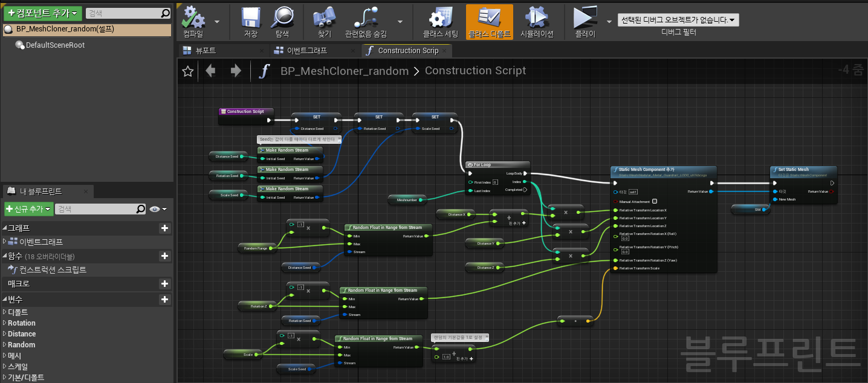Image resolution: width=868 pixels, height=383 pixels.
Task: Click the 찾기 (Find) binoculars icon
Action: pos(325,18)
